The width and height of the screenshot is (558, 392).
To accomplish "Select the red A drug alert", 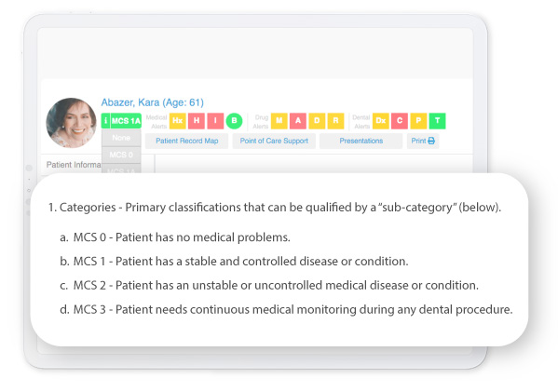I will pos(298,121).
